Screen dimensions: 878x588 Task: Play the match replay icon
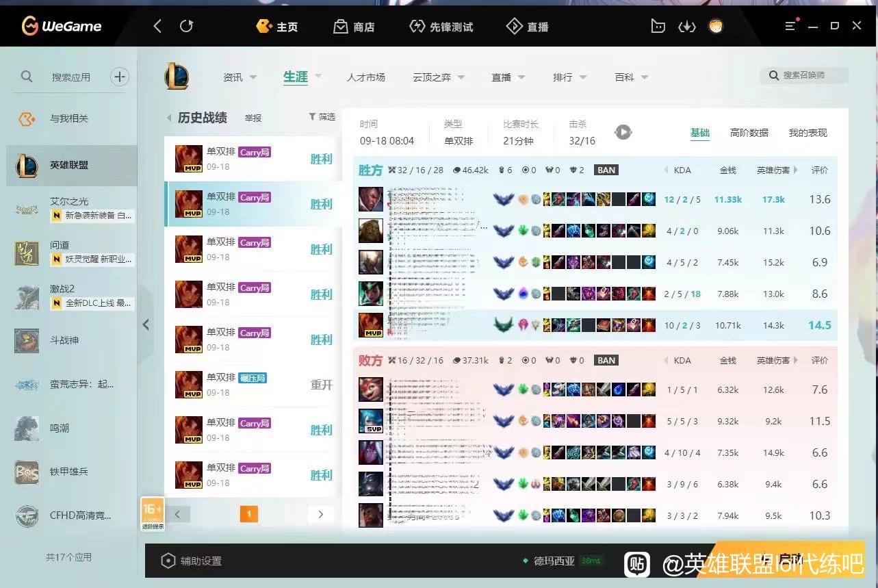(x=623, y=132)
